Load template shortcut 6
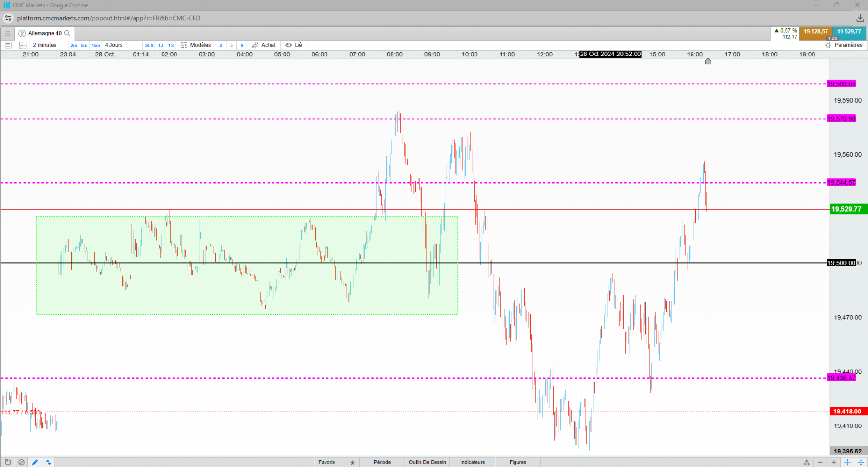The image size is (868, 467). coord(242,45)
